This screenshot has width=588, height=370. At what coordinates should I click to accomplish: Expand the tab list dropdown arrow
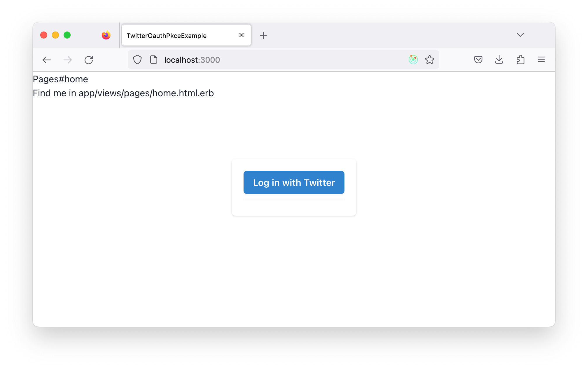click(x=521, y=35)
